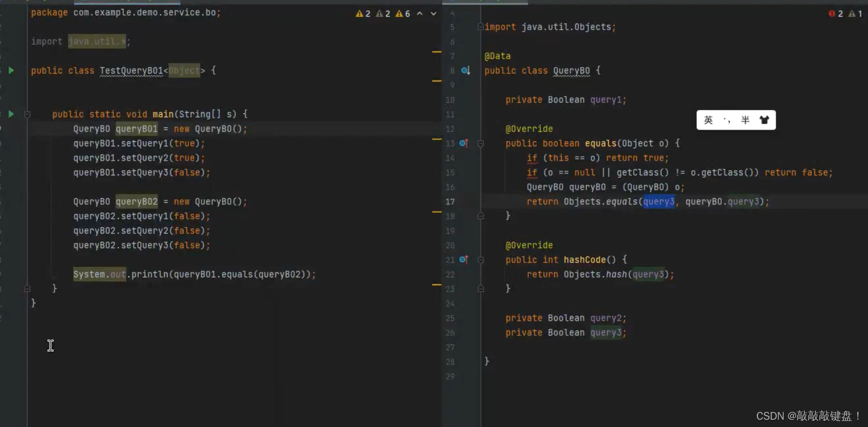This screenshot has height=427, width=868.
Task: Click the next-warning down chevron
Action: (434, 13)
